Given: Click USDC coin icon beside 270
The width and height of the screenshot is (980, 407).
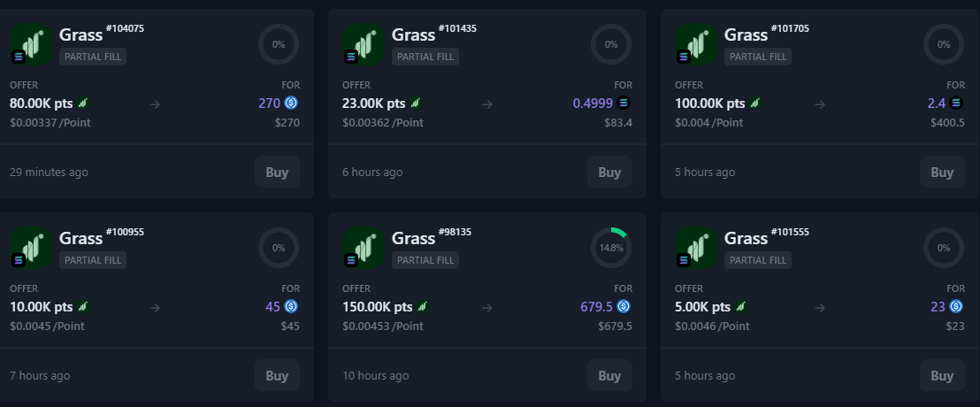Looking at the screenshot, I should [291, 103].
